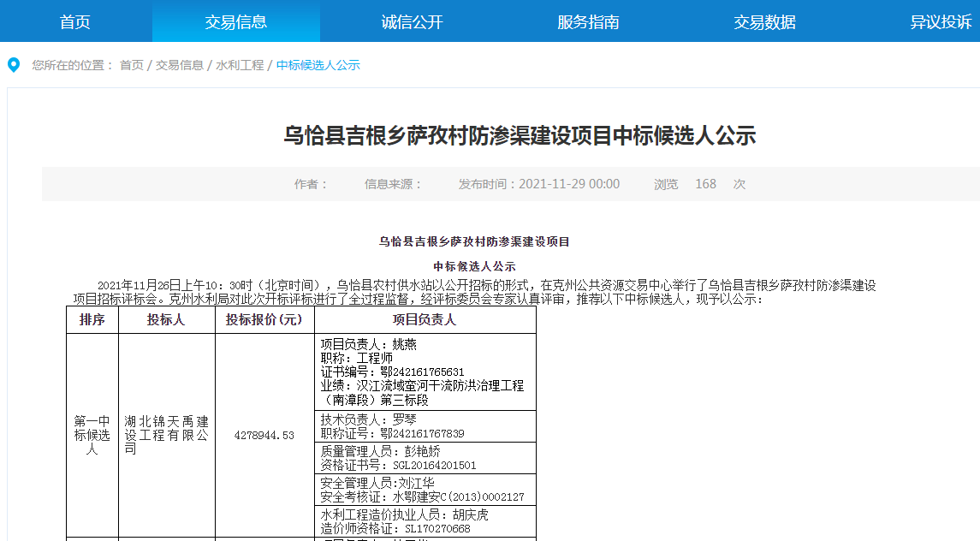980x541 pixels.
Task: Click the 交易信息 breadcrumb link
Action: 180,65
